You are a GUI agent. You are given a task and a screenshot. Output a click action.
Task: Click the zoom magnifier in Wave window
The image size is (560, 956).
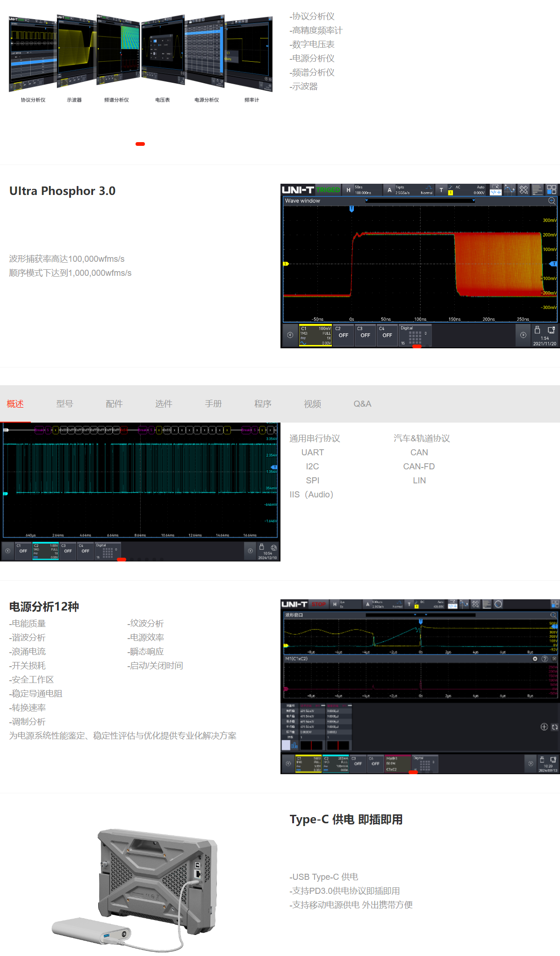point(552,201)
